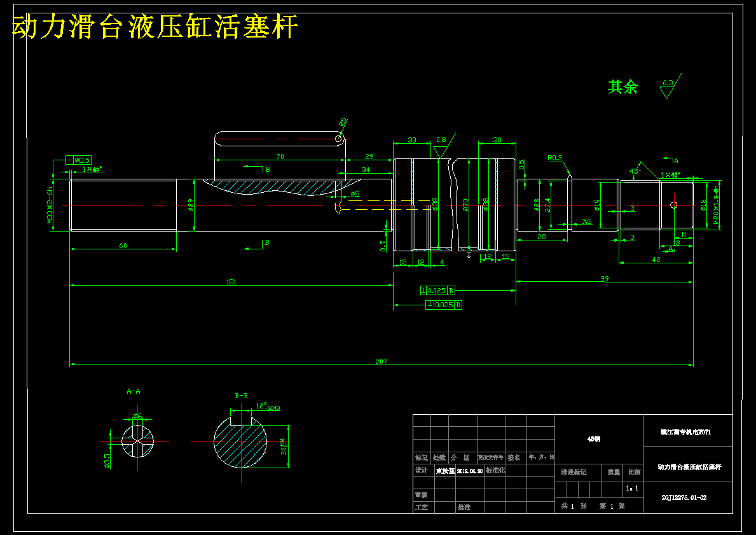The height and width of the screenshot is (535, 756).
Task: Click the 45钢 material cell
Action: (x=594, y=439)
